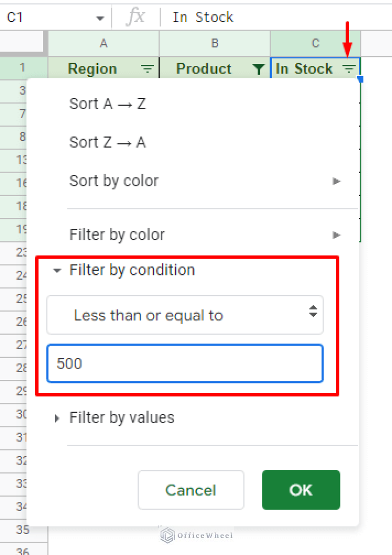
Task: Click the active Product column filter icon
Action: tap(259, 69)
